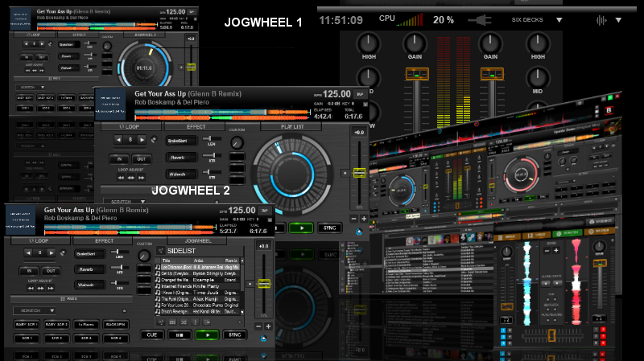Click the left GAIN knob in the mixer
Viewport: 644px width, 361px height.
point(415,43)
